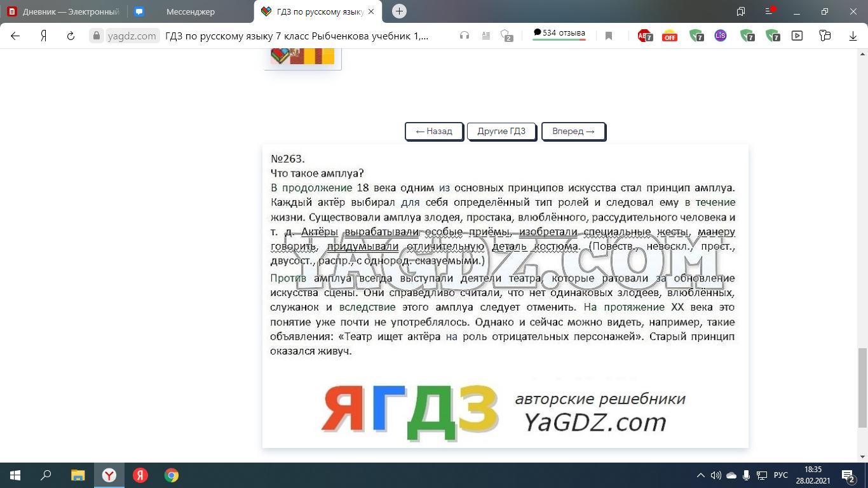Image resolution: width=868 pixels, height=488 pixels.
Task: Open the Yandex home Я button
Action: [43, 36]
